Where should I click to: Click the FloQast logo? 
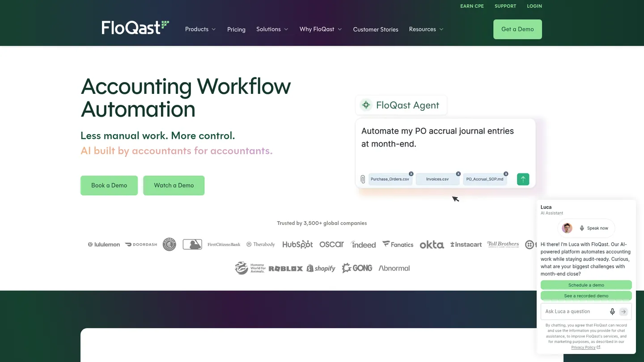[x=135, y=28]
